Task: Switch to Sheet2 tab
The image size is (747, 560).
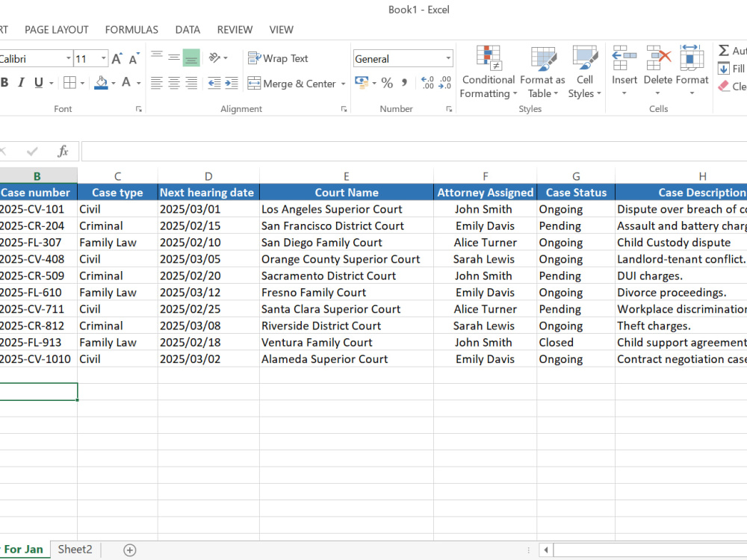Action: coord(75,550)
